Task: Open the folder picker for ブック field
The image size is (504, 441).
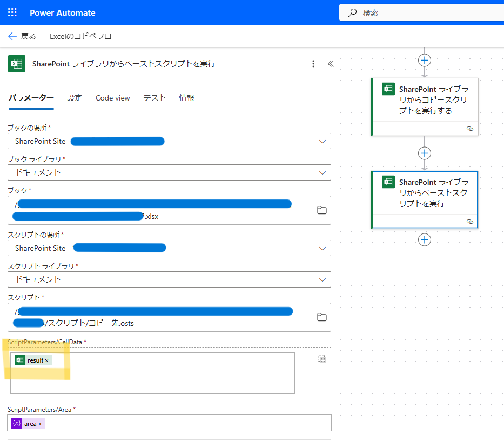Action: (322, 210)
